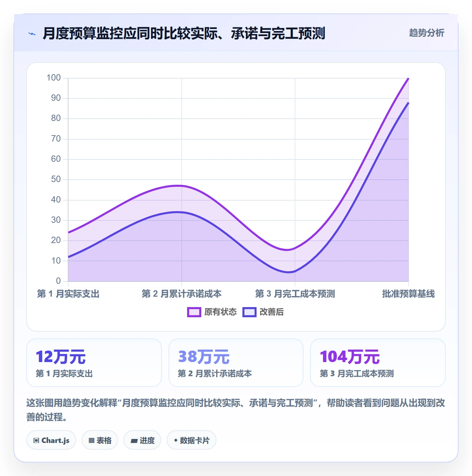Click the 第 3 月完工成本预测 x-axis label
This screenshot has width=472, height=476.
point(295,294)
